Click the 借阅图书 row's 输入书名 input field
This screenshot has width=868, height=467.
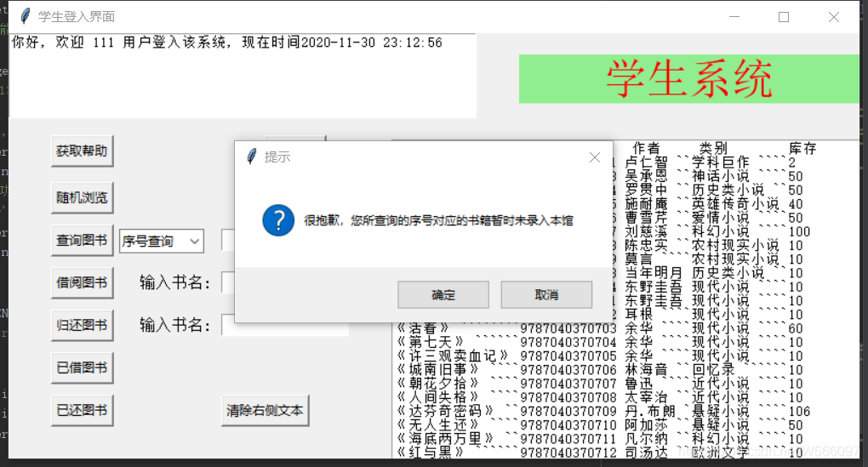228,282
